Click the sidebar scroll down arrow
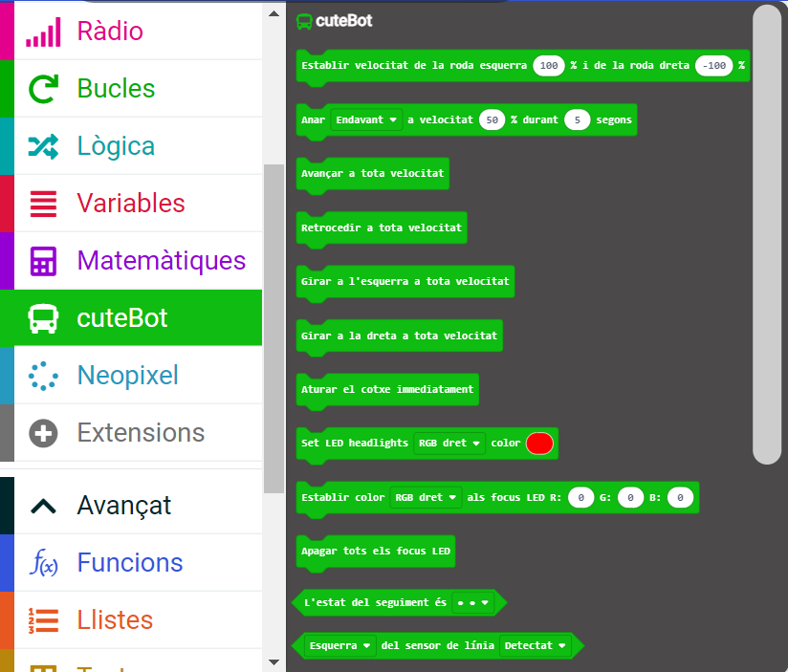 pyautogui.click(x=274, y=661)
